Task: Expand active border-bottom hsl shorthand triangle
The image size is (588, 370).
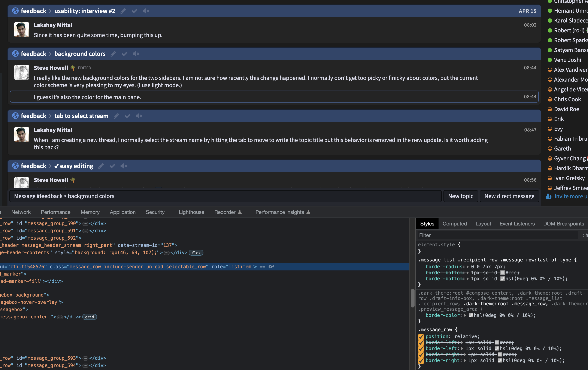Action: click(x=468, y=279)
